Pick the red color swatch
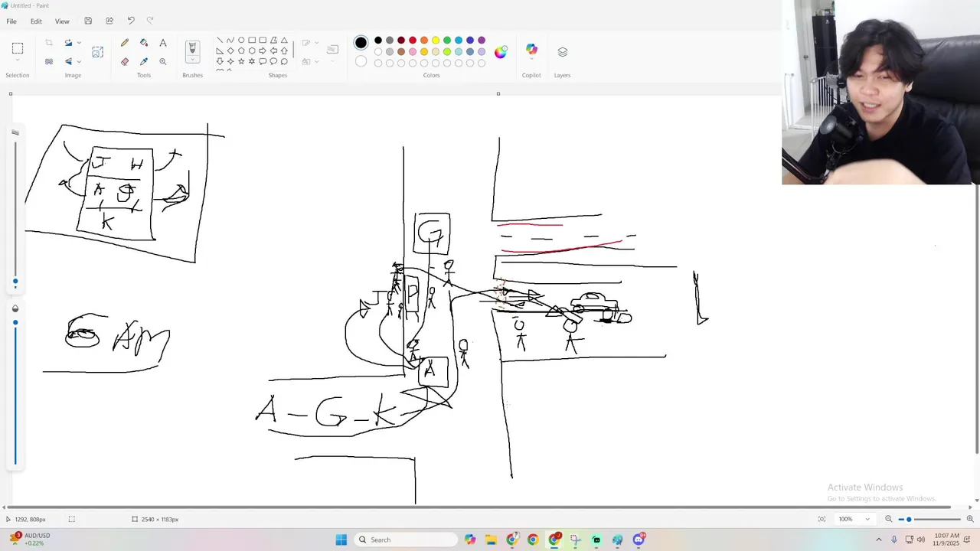This screenshot has width=980, height=551. point(413,41)
